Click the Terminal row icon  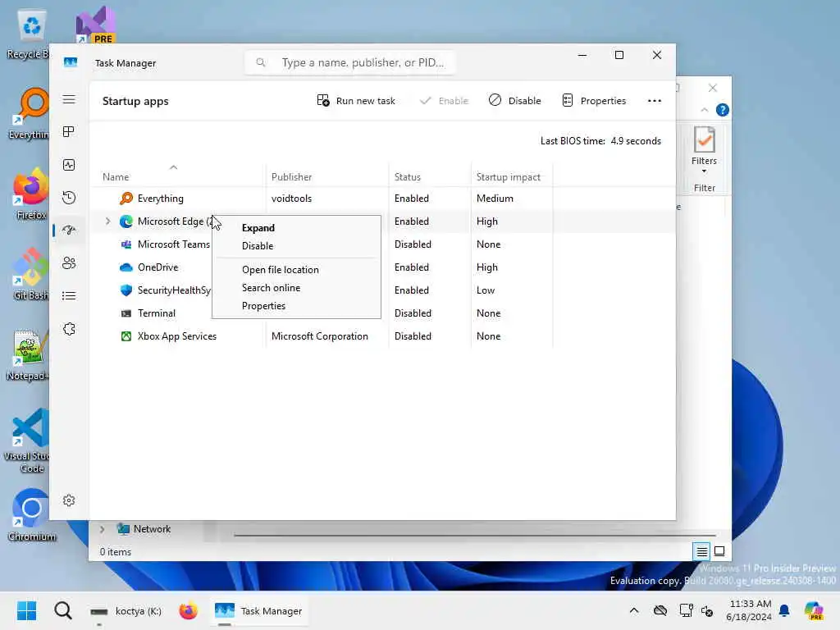click(x=126, y=313)
